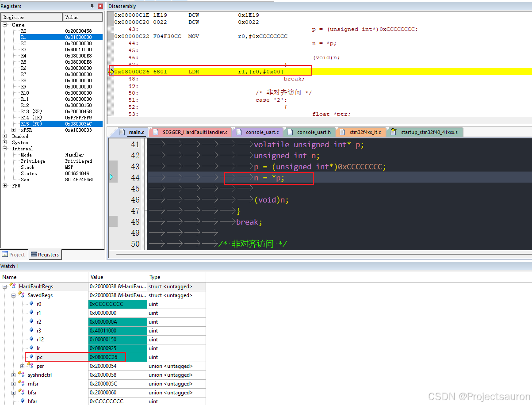Click the bfar variable icon in Watch 1

[x=23, y=401]
